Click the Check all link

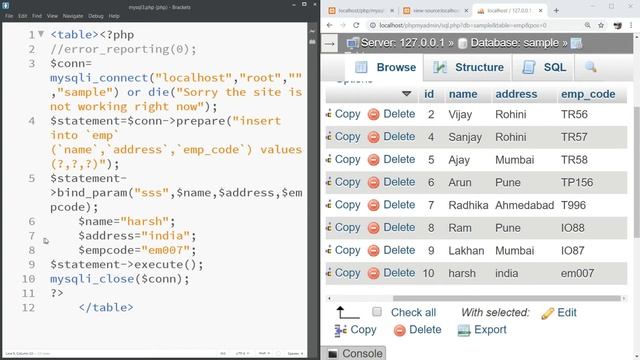coord(413,313)
